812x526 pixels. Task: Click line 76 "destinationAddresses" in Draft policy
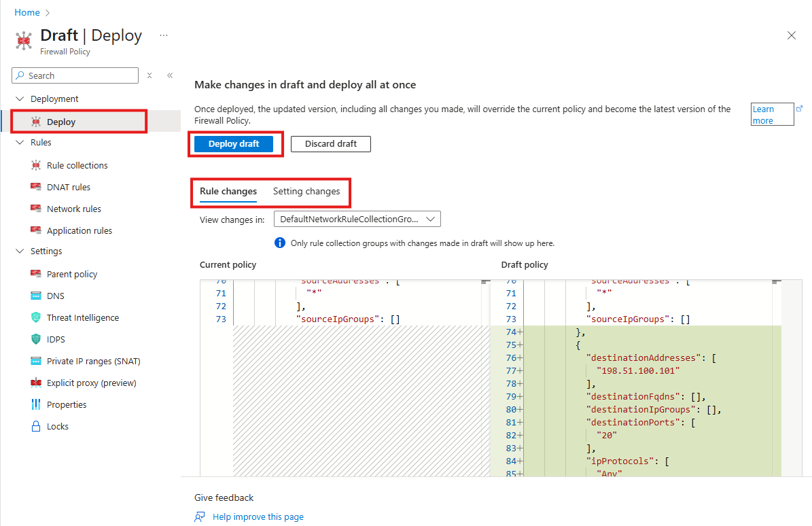[x=643, y=357]
